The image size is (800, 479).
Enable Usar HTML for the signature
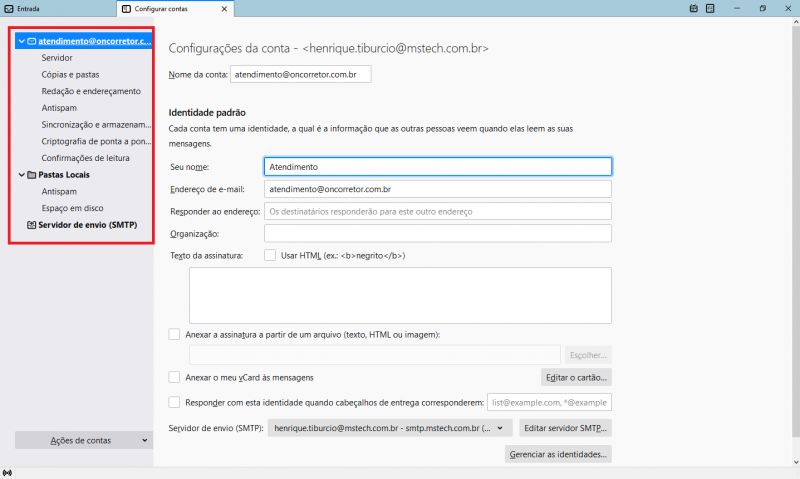(x=270, y=255)
